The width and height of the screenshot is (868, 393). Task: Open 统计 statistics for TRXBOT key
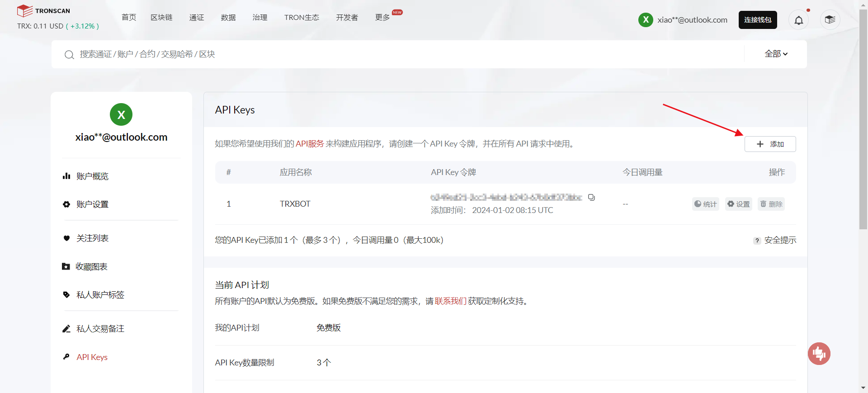click(705, 204)
